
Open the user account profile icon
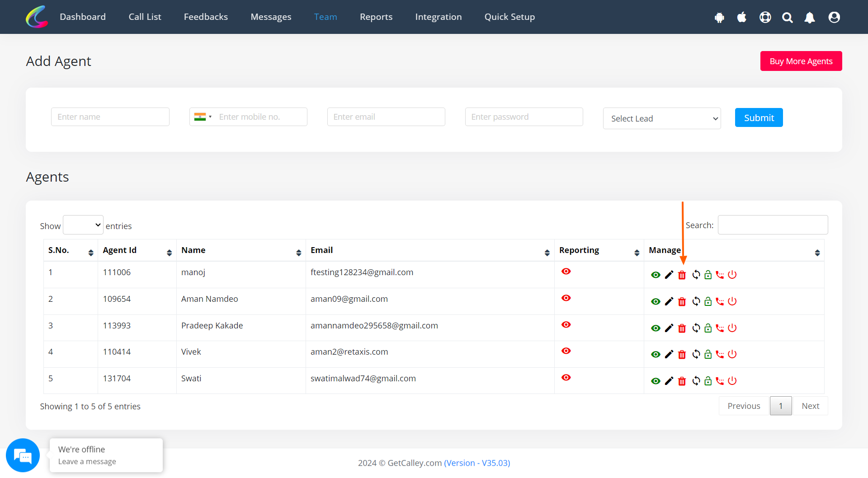tap(834, 17)
